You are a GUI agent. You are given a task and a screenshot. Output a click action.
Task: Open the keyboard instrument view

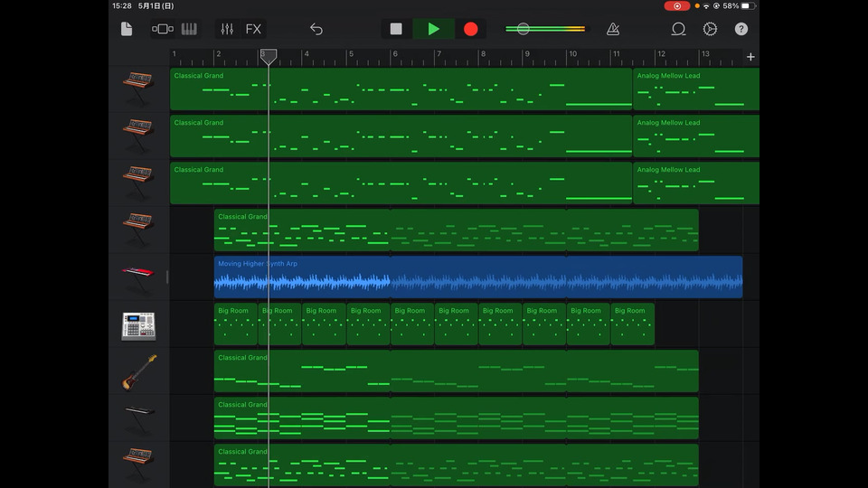189,29
